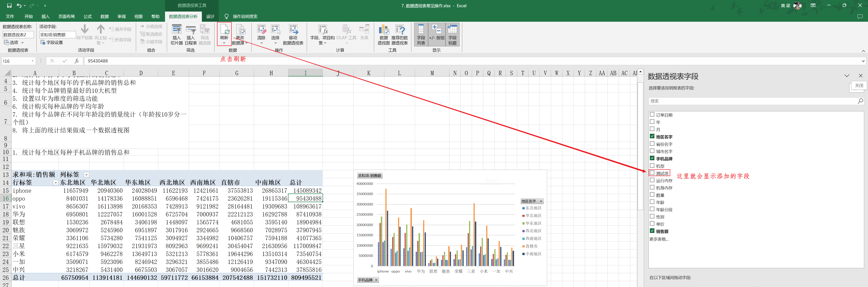Check the 省份名字 field checkbox
868x287 pixels.
pyautogui.click(x=652, y=144)
